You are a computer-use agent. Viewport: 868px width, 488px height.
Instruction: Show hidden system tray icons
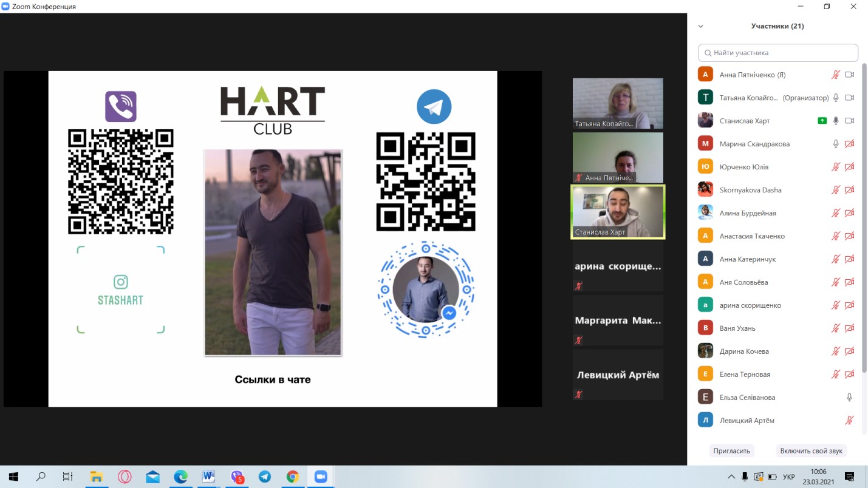730,476
